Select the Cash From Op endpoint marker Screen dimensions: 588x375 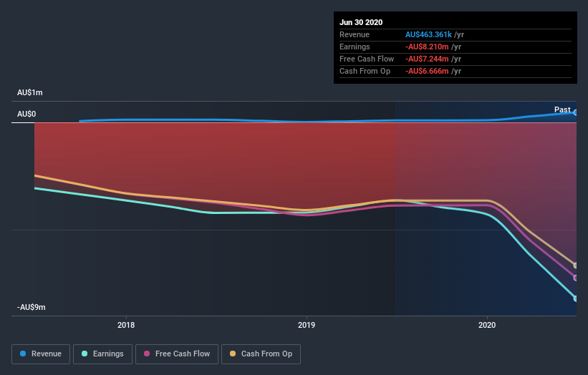[x=575, y=266]
